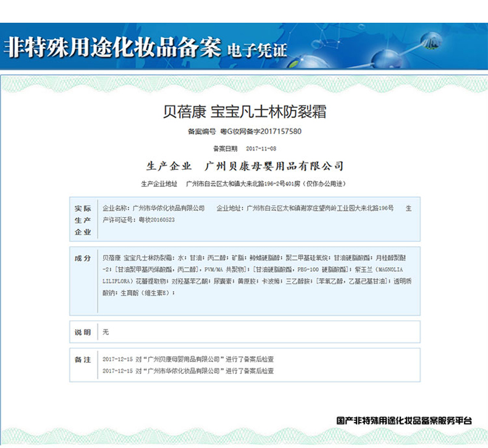488x448 pixels.
Task: Click ingredient "对羟基苯乙酮"
Action: click(x=189, y=281)
